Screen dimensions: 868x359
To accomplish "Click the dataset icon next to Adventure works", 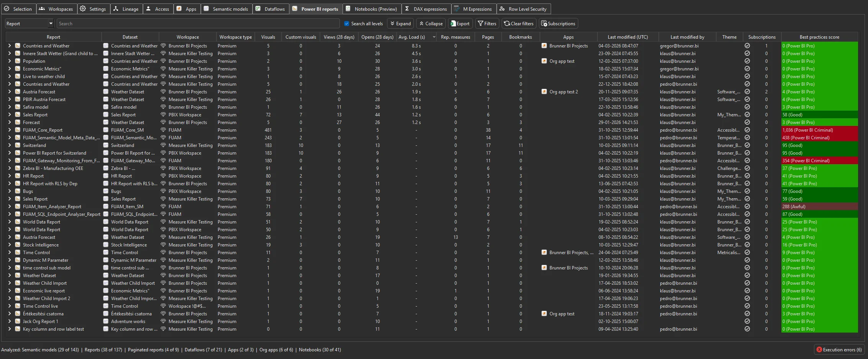I will pyautogui.click(x=106, y=321).
